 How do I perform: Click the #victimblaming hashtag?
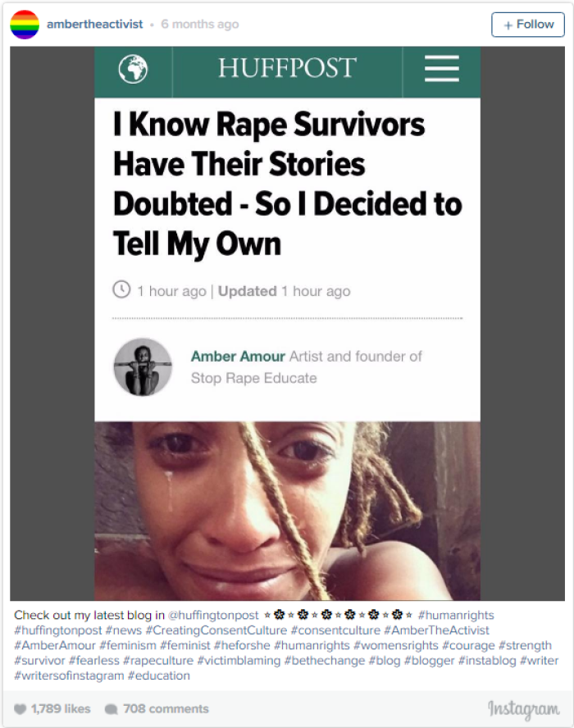click(239, 660)
